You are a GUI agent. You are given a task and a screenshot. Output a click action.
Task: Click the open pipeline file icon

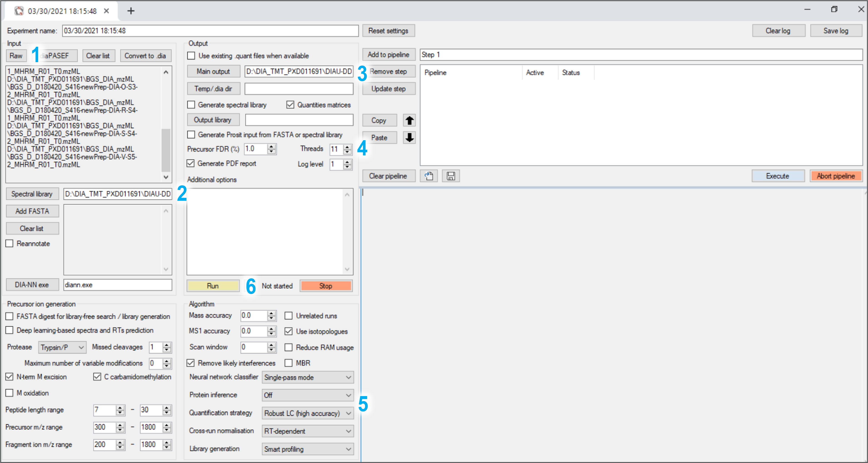[429, 176]
